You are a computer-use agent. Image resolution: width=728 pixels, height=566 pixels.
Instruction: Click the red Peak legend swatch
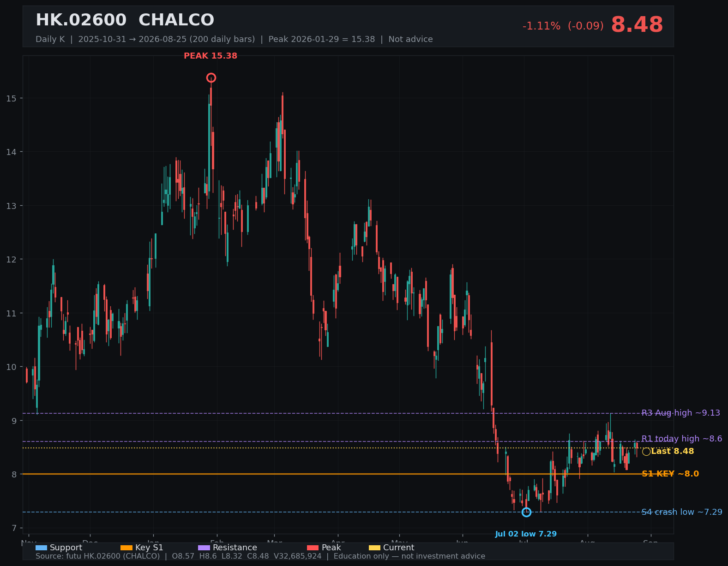[313, 548]
